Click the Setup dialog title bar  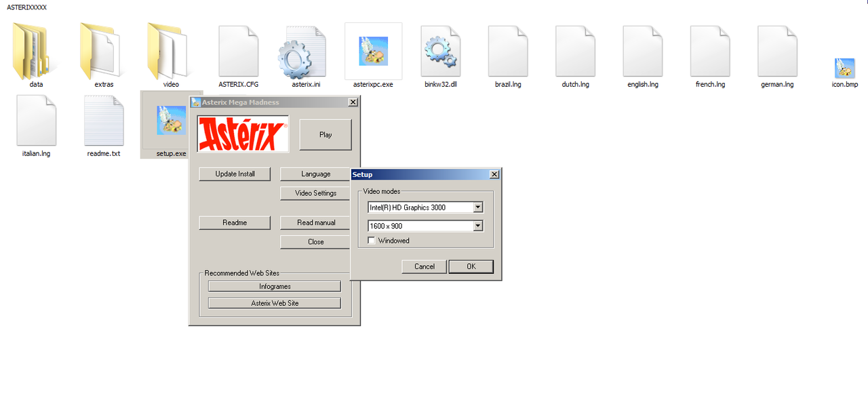click(x=426, y=174)
